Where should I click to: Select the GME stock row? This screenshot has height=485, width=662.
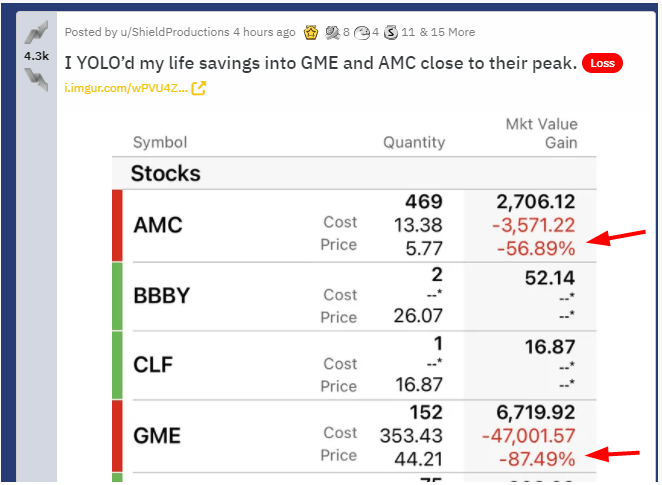point(354,436)
